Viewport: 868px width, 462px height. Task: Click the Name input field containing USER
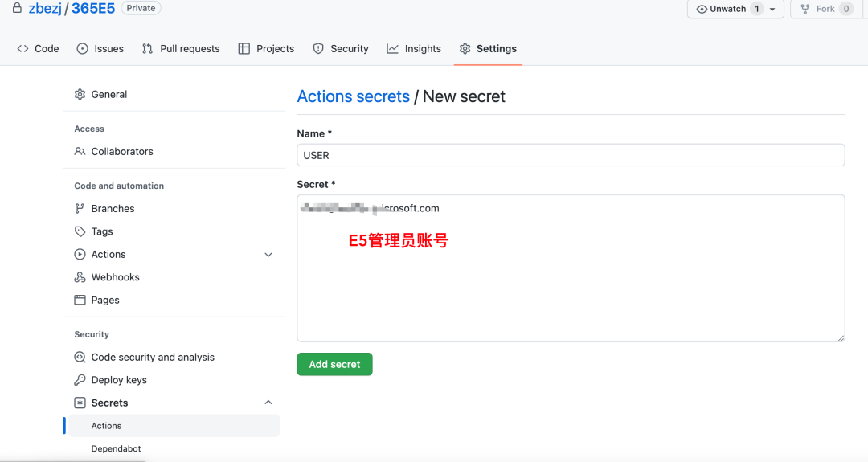571,155
